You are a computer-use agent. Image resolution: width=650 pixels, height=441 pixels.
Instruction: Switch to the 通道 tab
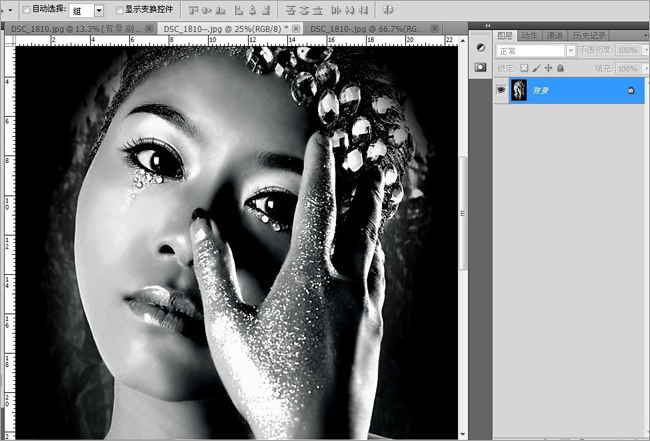tap(555, 36)
